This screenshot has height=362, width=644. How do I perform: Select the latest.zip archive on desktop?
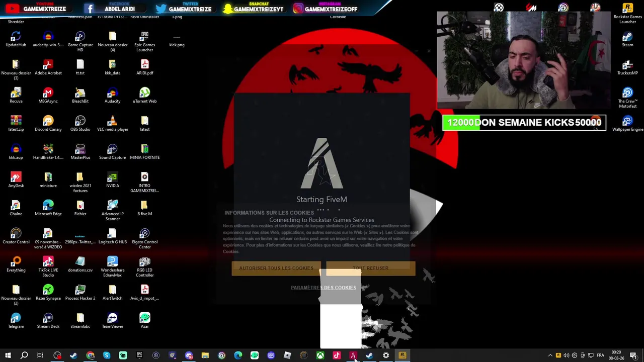(16, 124)
